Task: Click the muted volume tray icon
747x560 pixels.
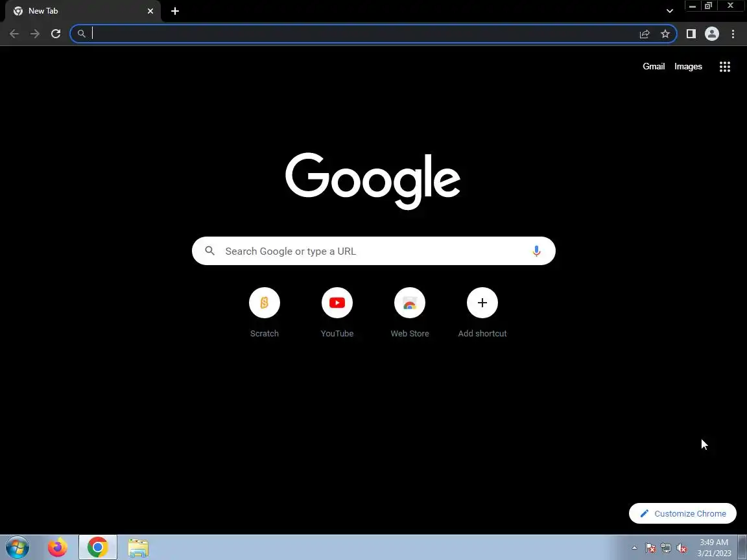Action: [682, 548]
